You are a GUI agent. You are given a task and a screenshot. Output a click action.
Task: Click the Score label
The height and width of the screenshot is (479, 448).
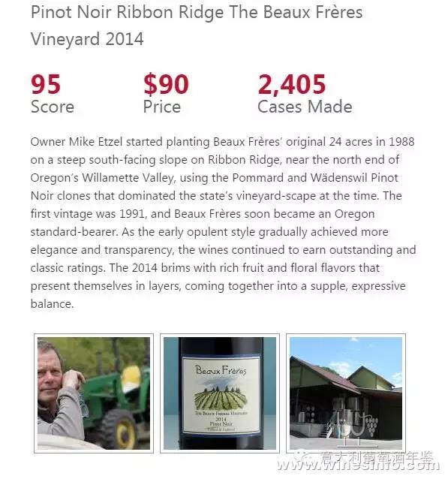click(x=53, y=107)
